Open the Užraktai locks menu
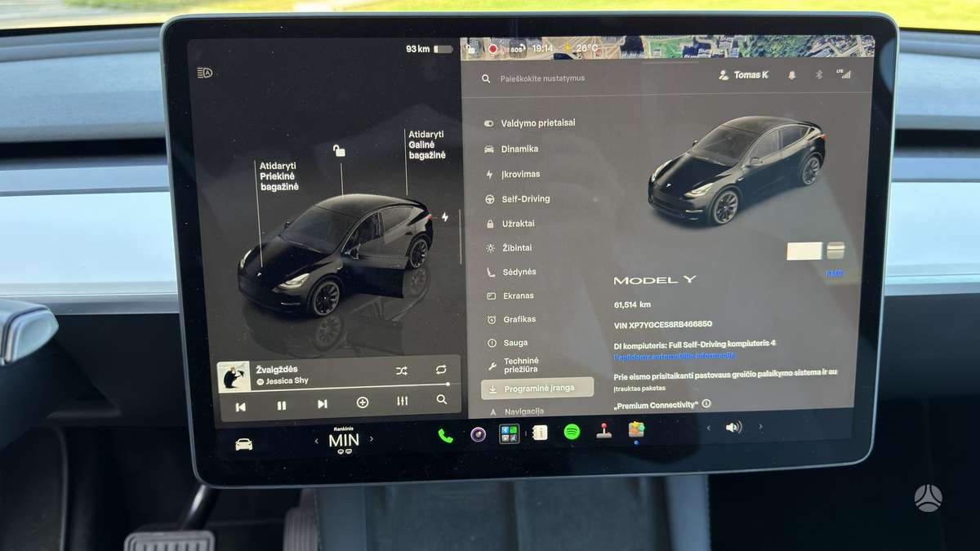 coord(510,223)
